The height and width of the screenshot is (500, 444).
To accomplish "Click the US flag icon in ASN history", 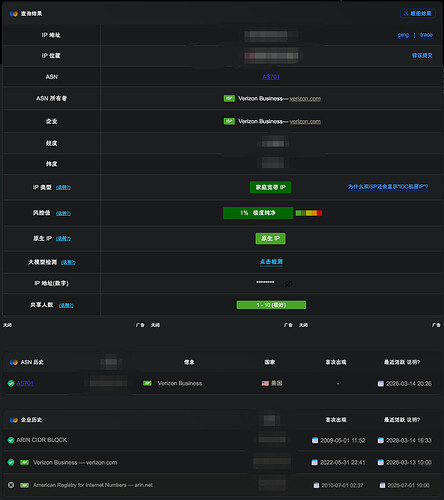I will (265, 383).
